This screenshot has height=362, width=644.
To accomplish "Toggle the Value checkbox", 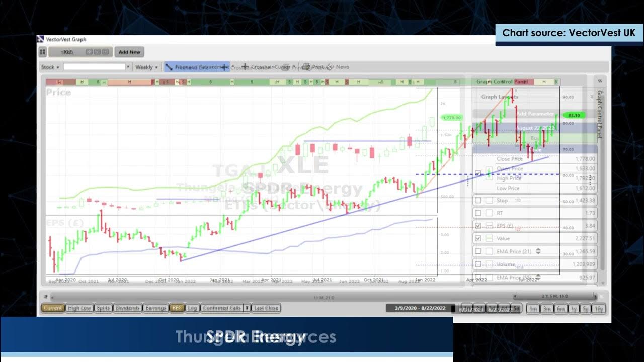I will click(478, 238).
